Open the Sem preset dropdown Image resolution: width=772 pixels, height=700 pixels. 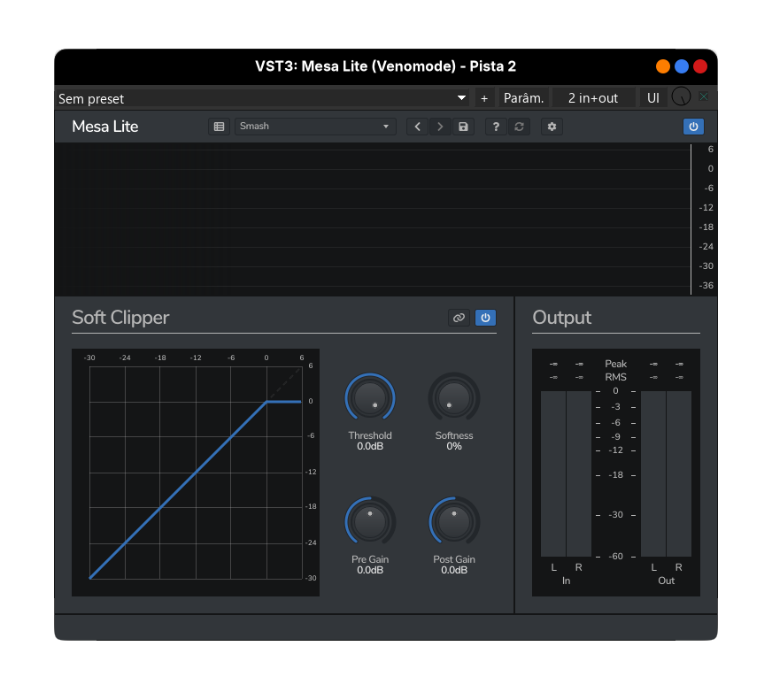(x=263, y=98)
